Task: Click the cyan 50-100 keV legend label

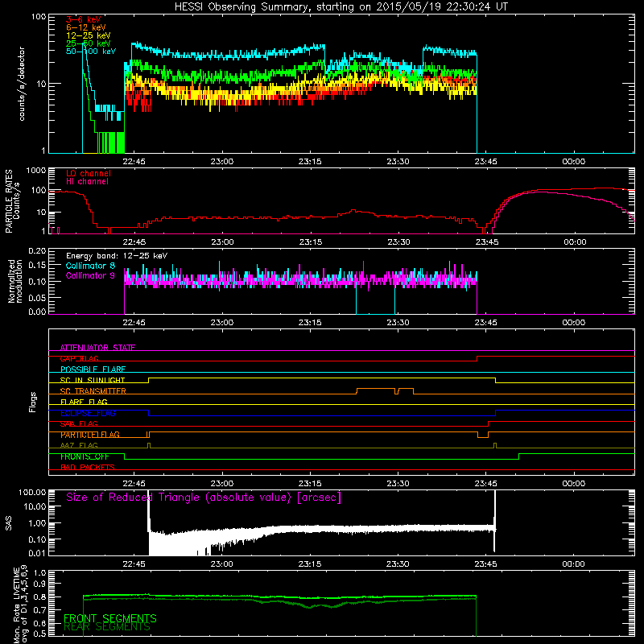Action: point(91,52)
